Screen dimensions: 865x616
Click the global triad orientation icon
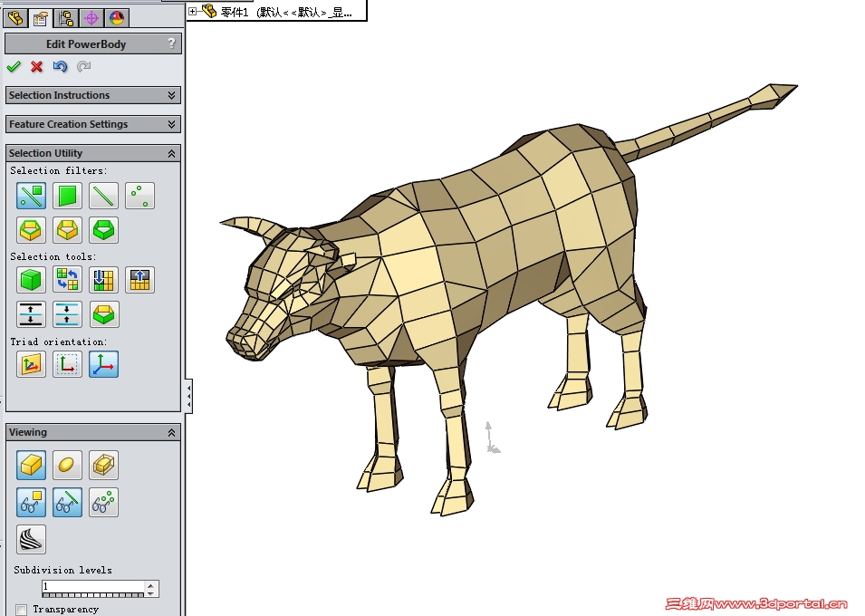point(103,363)
